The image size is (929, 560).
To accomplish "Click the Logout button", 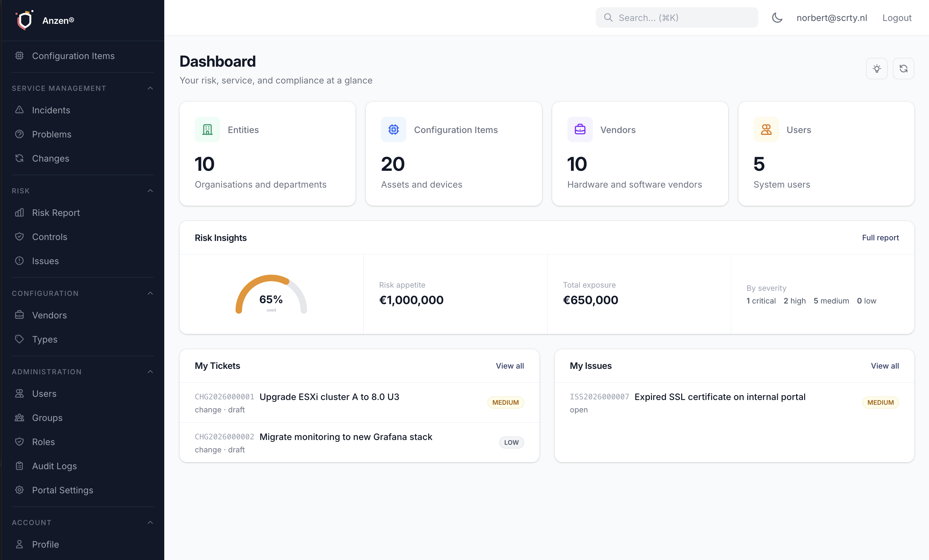I will (897, 18).
